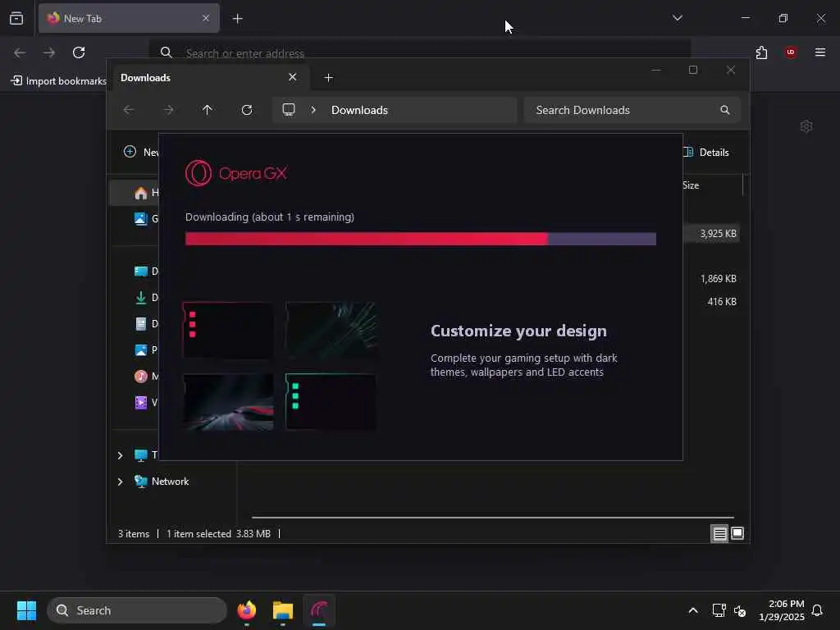Click the horizontal scrollbar in File Explorer
Screen dimensions: 840x630
[x=493, y=518]
